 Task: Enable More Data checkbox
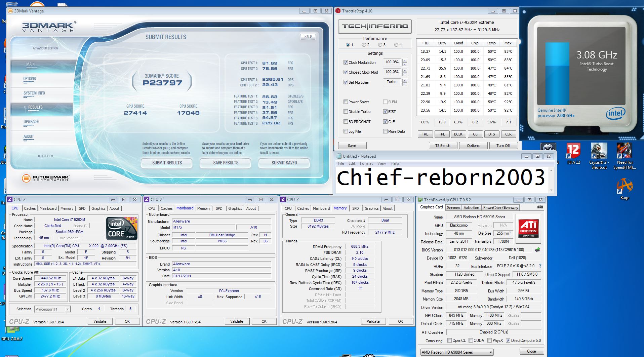coord(385,131)
